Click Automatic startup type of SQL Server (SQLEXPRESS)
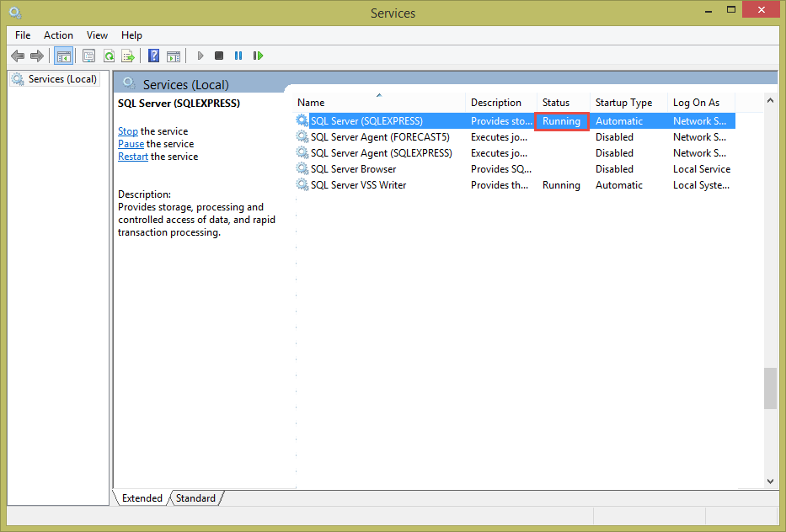Screen dimensions: 786x532 point(619,120)
